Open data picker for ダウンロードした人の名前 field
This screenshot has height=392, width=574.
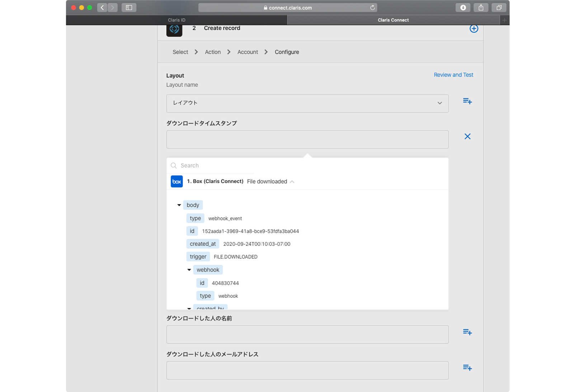[467, 332]
